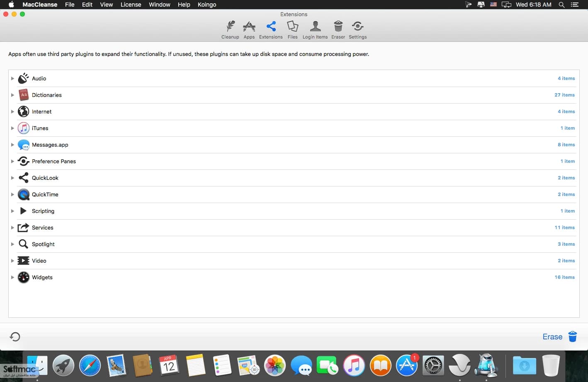Expand the iTunes category
Image resolution: width=588 pixels, height=382 pixels.
point(12,128)
